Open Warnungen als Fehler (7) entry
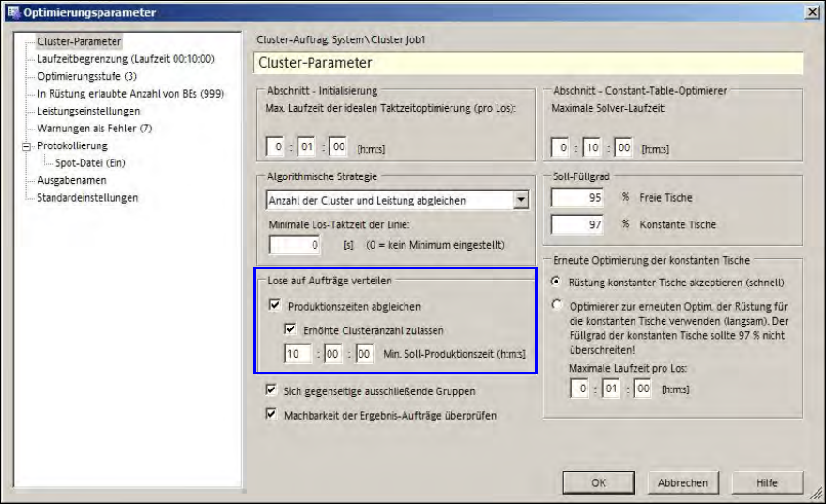Image resolution: width=826 pixels, height=504 pixels. click(x=95, y=129)
